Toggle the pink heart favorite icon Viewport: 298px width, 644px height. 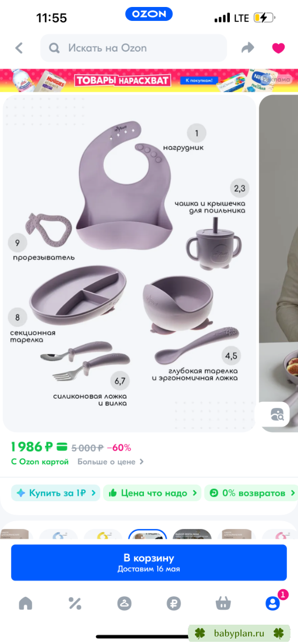click(278, 48)
